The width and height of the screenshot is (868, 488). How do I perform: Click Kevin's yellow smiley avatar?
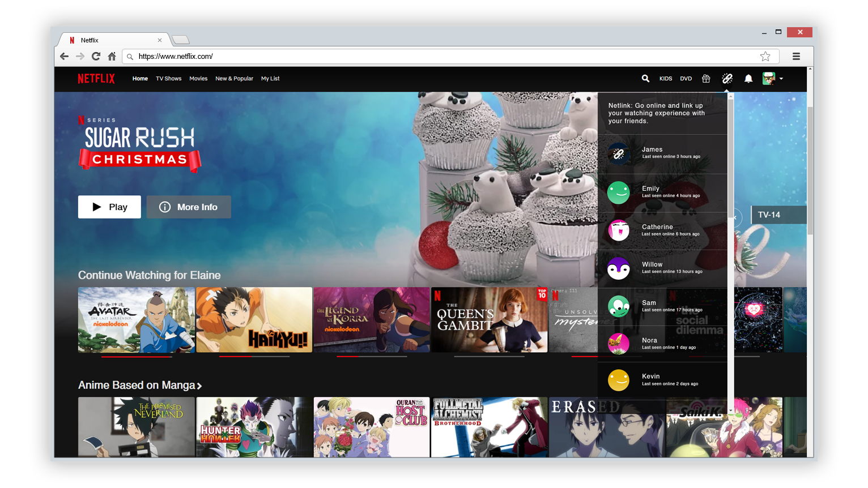tap(619, 380)
